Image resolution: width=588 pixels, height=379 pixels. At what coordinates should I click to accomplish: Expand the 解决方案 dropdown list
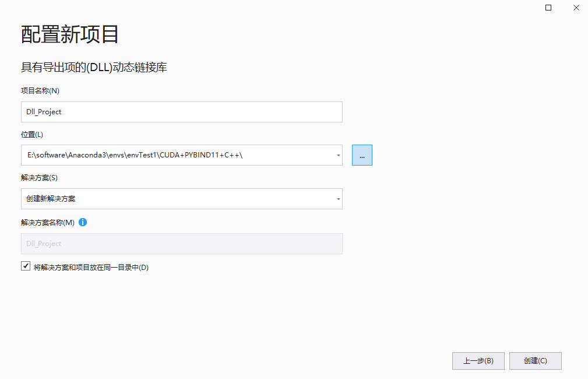(x=337, y=199)
